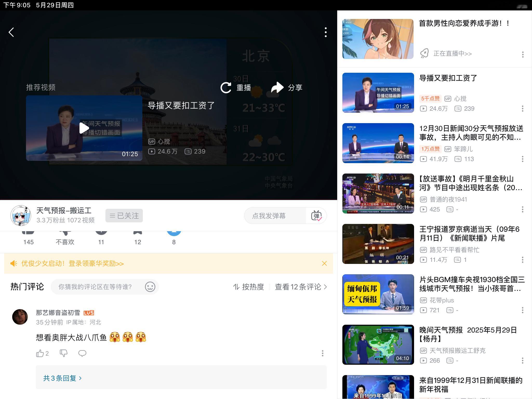Image resolution: width=532 pixels, height=399 pixels.
Task: Open the video player three-dot menu
Action: click(325, 32)
